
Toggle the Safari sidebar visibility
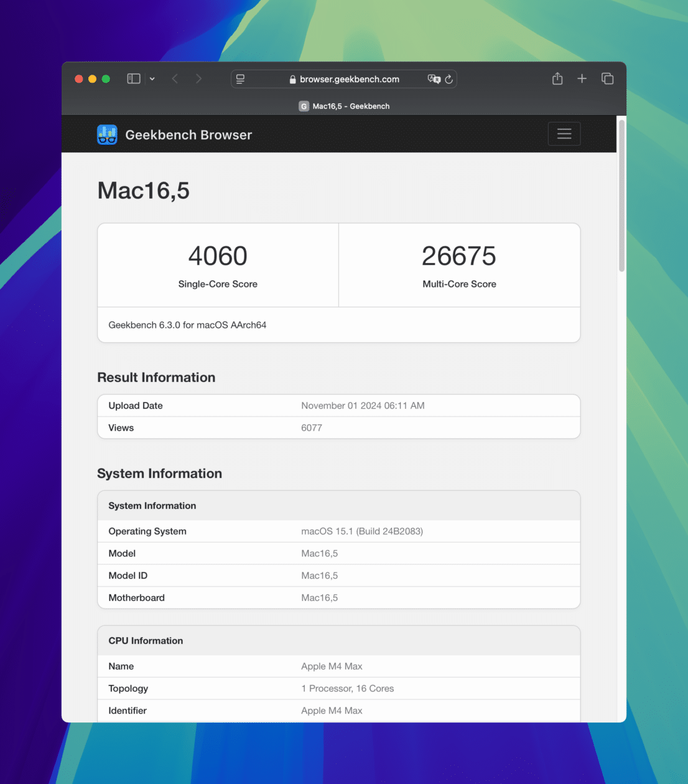click(x=133, y=78)
